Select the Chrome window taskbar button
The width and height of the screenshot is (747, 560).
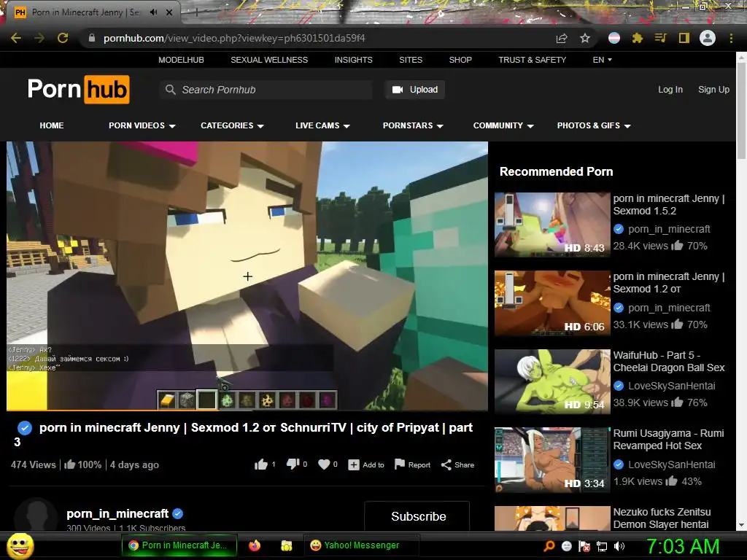(x=179, y=545)
